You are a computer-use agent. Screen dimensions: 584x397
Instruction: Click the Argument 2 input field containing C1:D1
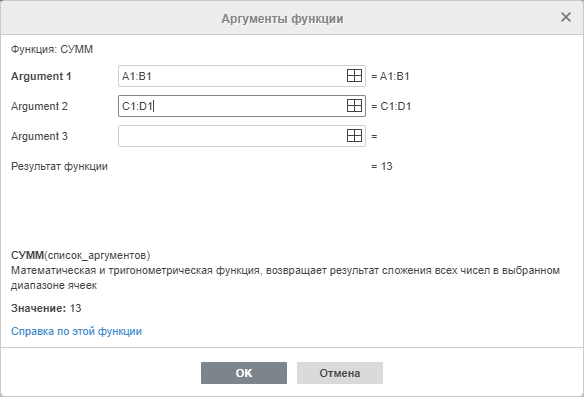click(242, 106)
